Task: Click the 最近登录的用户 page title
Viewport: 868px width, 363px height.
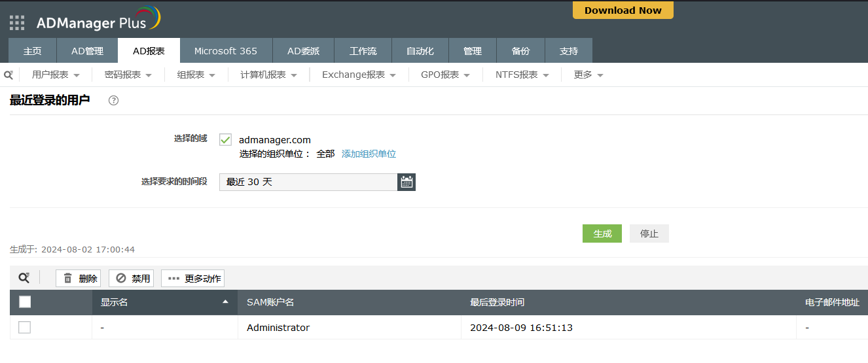Action: pos(50,101)
